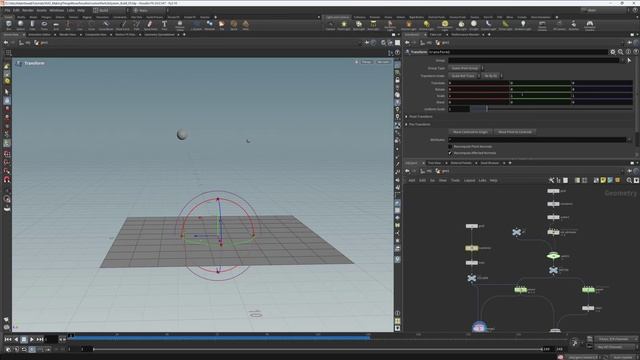
Task: Click the Point Light shelf tool
Action: 344,25
